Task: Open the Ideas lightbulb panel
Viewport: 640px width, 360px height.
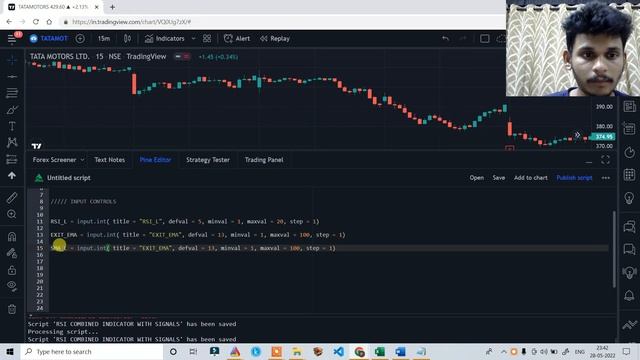Action: click(629, 198)
